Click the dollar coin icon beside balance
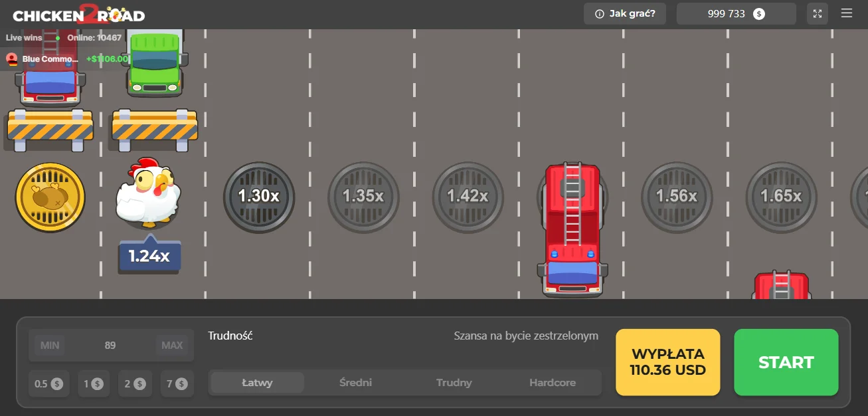The image size is (868, 416). (759, 13)
